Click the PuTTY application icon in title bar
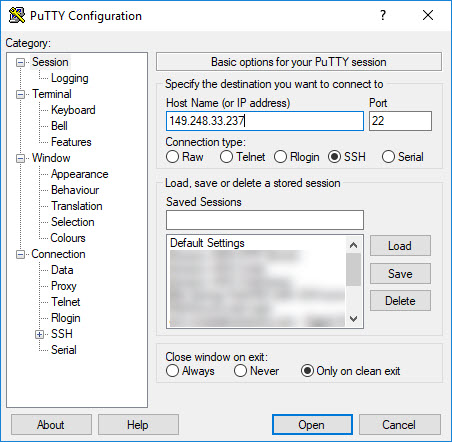 tap(17, 15)
